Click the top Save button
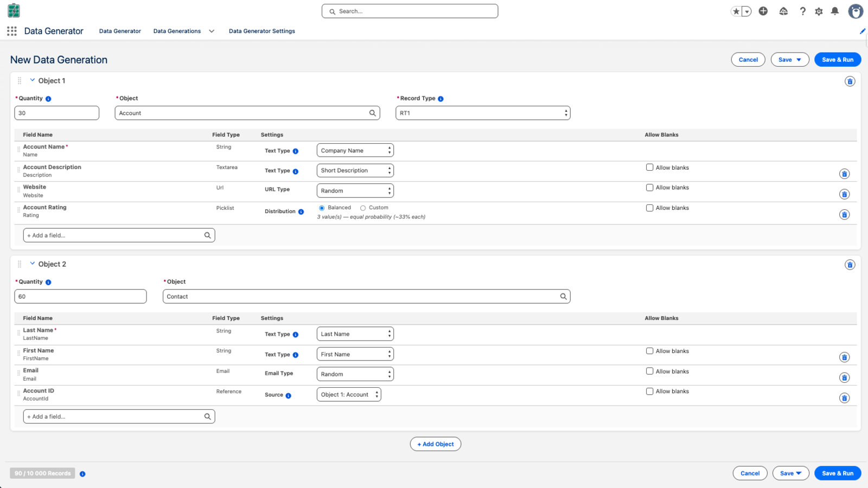The width and height of the screenshot is (868, 488). [790, 60]
